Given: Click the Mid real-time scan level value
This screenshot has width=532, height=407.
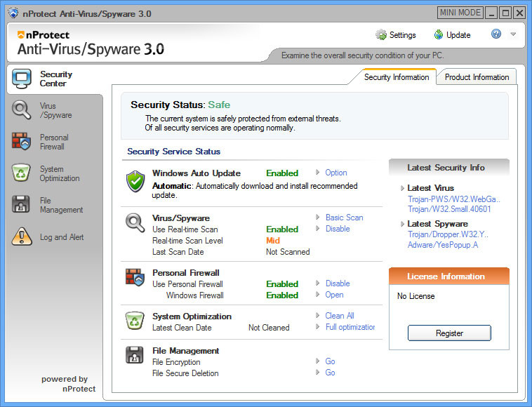Looking at the screenshot, I should point(273,241).
